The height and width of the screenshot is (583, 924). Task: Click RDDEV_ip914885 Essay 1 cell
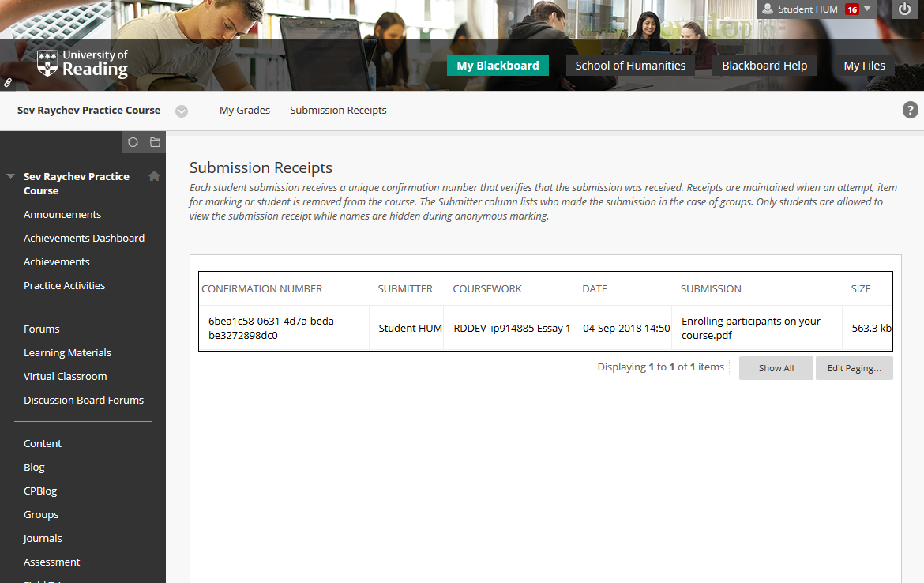(512, 329)
